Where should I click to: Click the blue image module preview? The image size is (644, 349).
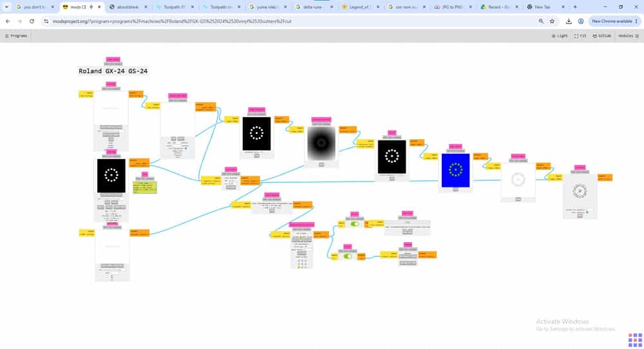[455, 170]
